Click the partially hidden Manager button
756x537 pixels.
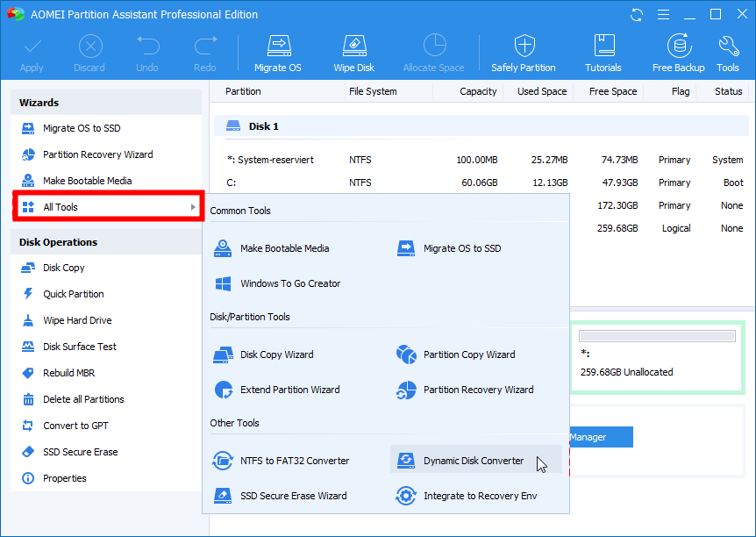click(602, 437)
